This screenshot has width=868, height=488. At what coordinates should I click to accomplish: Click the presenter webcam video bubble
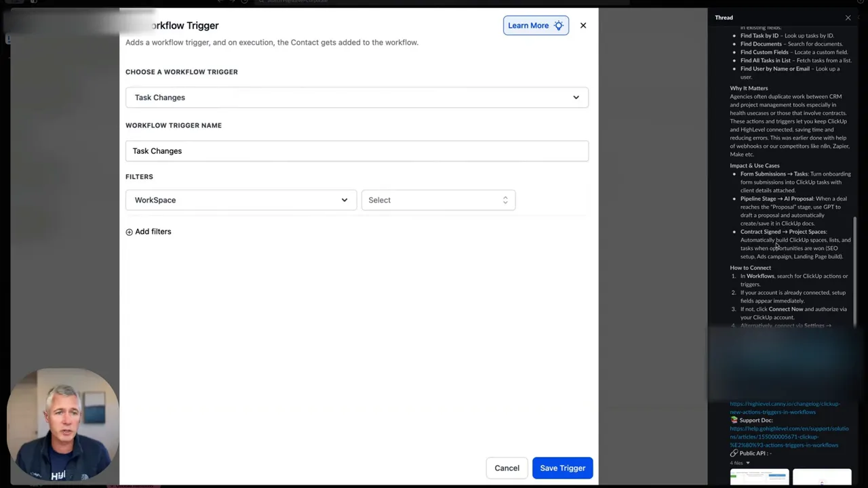(63, 425)
